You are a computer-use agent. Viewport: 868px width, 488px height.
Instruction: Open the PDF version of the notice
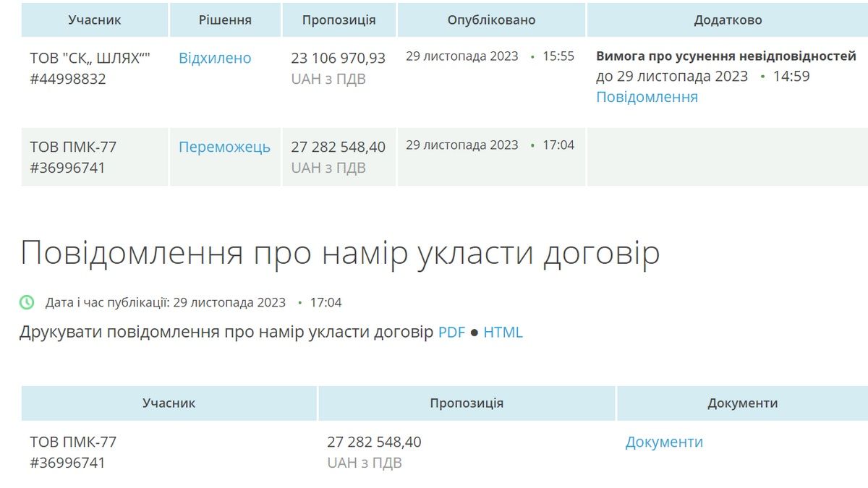coord(451,333)
